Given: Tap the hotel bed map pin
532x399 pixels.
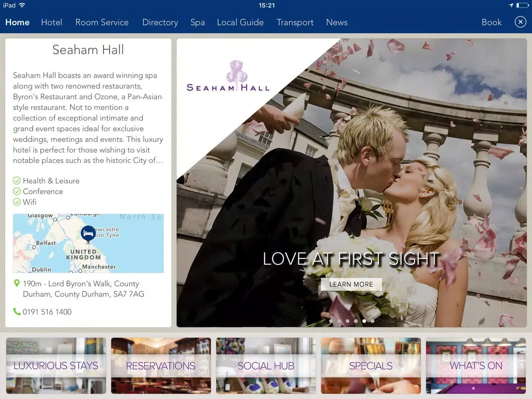Looking at the screenshot, I should [88, 234].
